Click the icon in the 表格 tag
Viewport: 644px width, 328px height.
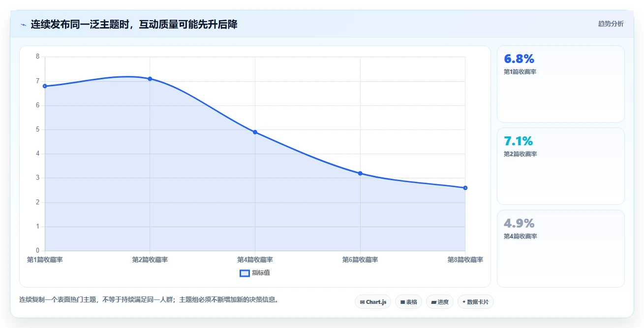(402, 302)
